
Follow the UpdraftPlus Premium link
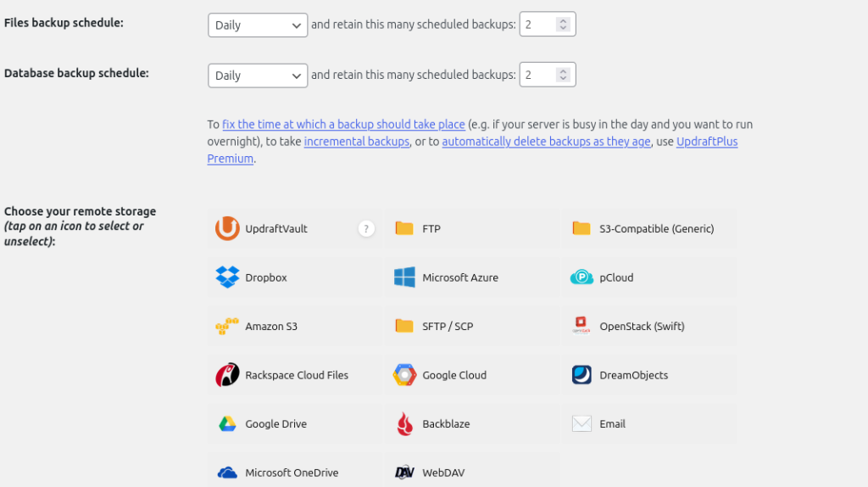coord(707,142)
